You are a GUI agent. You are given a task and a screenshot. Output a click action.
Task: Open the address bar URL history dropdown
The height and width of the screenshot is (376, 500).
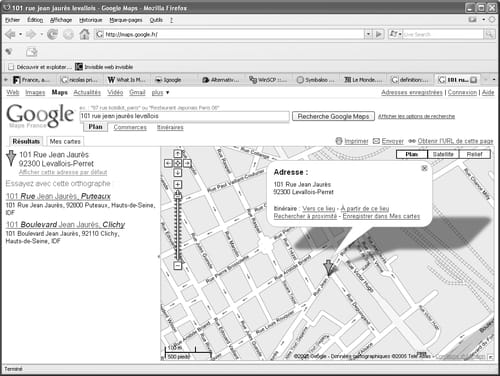pyautogui.click(x=368, y=34)
